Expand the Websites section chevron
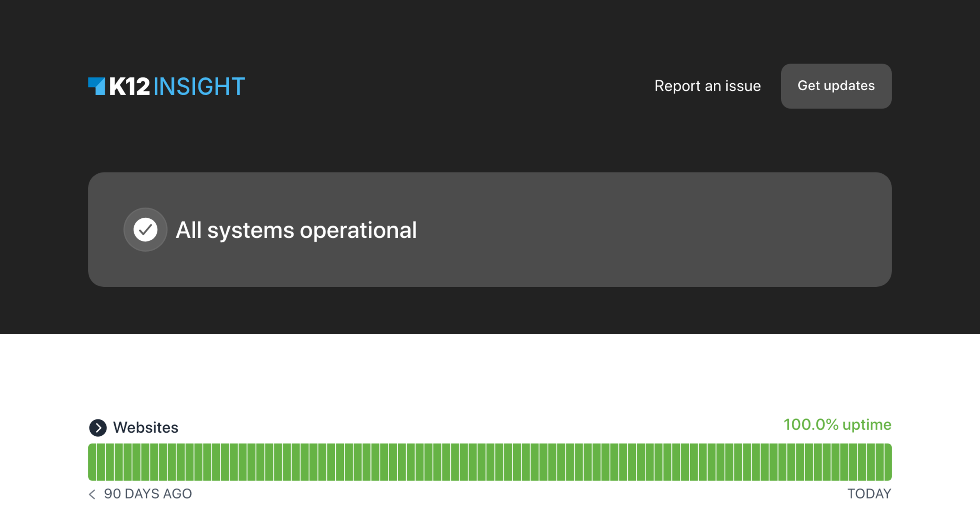The height and width of the screenshot is (514, 980). [x=98, y=428]
